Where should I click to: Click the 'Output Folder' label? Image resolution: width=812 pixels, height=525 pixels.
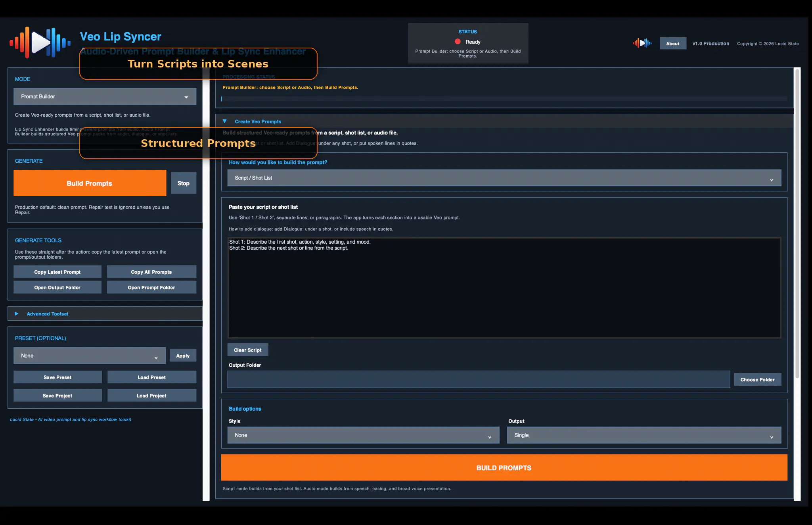click(245, 365)
